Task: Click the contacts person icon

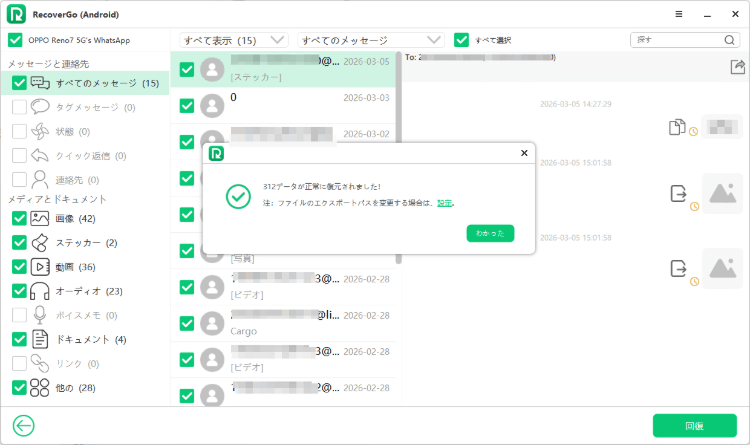Action: (x=40, y=179)
